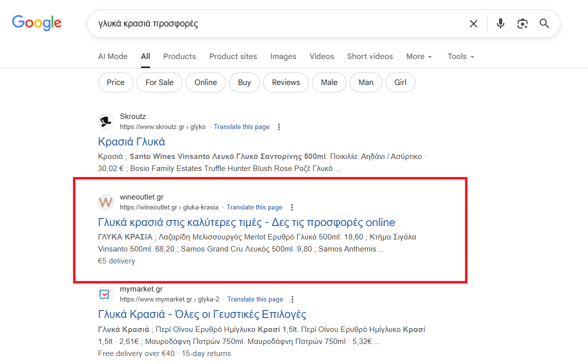Click into the search input field

pyautogui.click(x=275, y=23)
